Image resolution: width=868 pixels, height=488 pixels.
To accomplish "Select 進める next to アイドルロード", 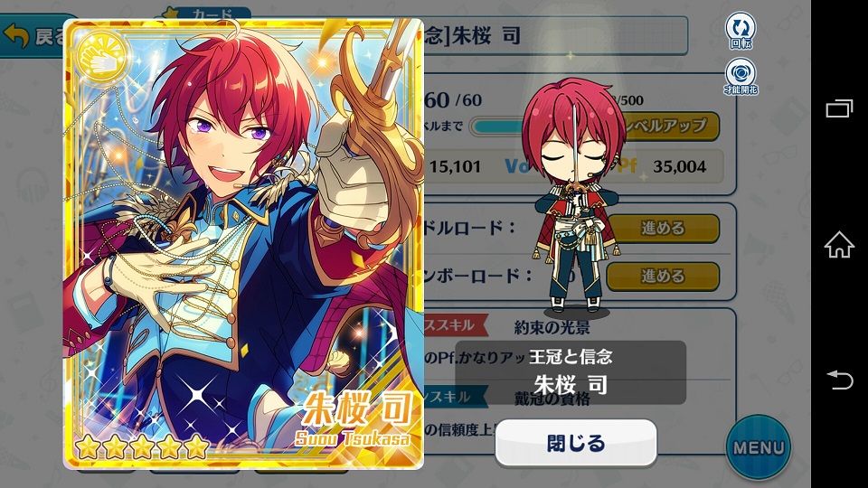I will pos(663,228).
